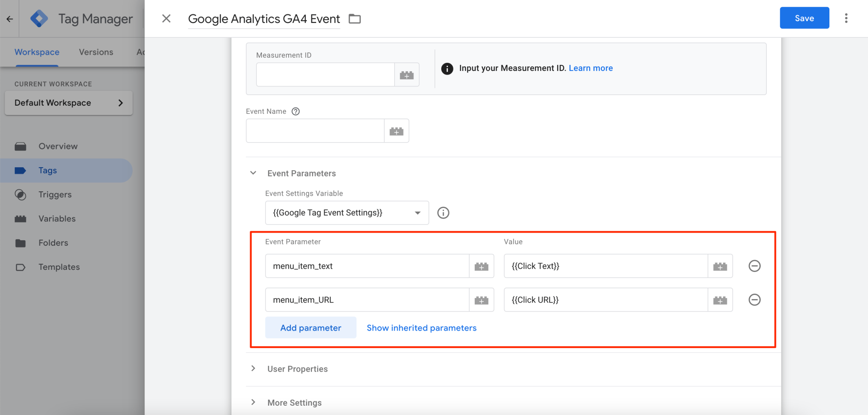
Task: Remove the menu_item_URL parameter row
Action: [x=754, y=300]
